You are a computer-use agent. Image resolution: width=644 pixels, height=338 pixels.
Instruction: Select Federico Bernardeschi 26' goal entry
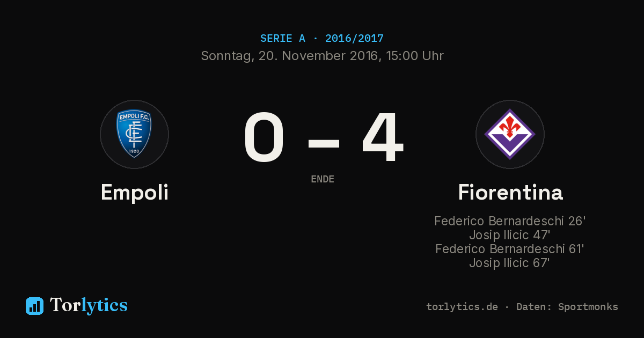click(510, 221)
